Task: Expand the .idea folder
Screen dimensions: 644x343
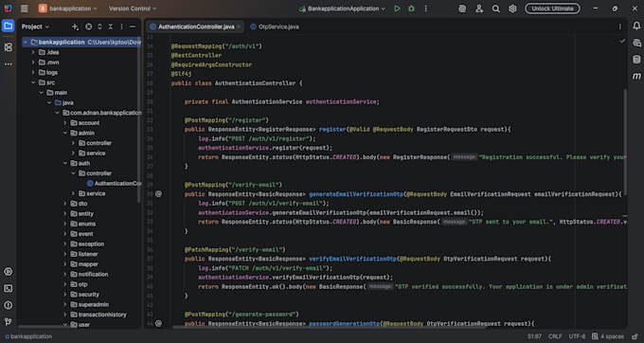Action: [x=33, y=52]
